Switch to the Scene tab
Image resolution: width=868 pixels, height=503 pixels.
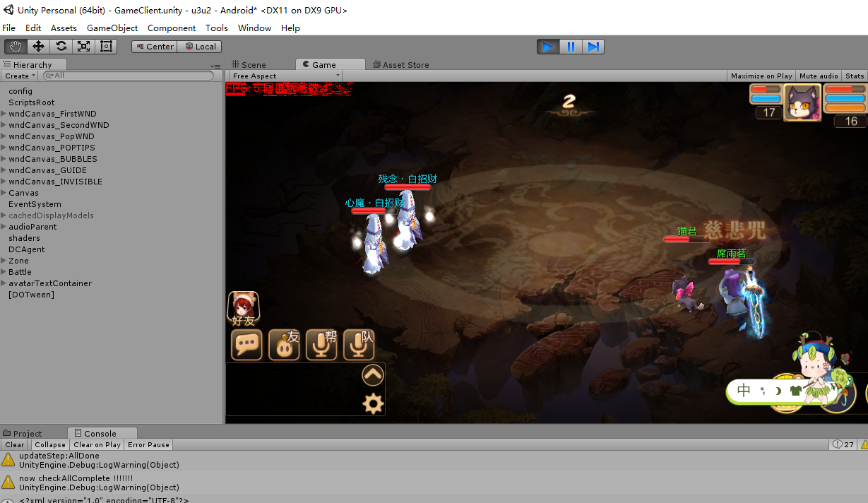(249, 64)
